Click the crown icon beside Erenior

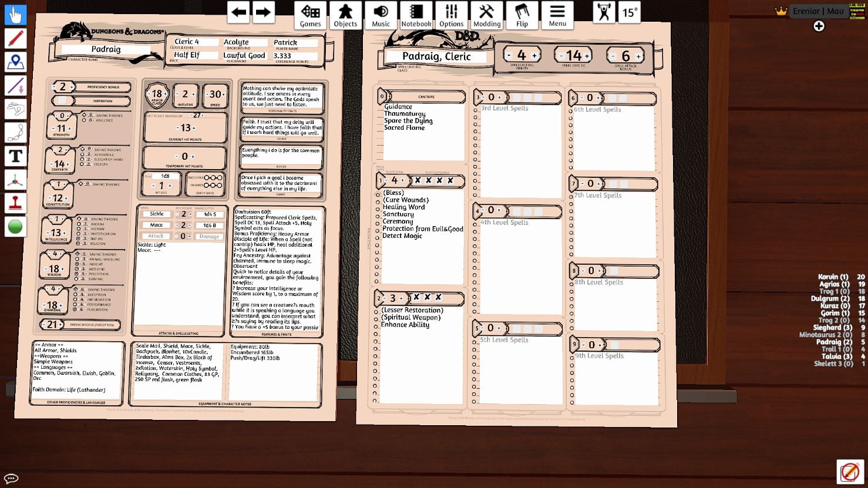coord(781,11)
